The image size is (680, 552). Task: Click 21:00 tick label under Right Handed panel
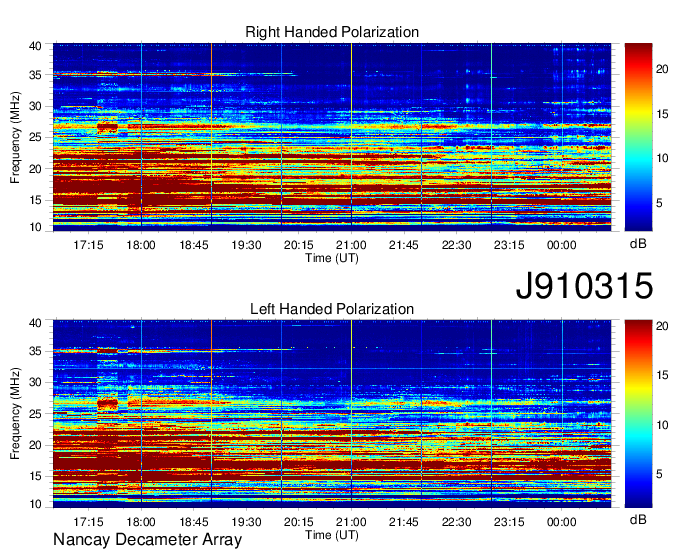351,245
